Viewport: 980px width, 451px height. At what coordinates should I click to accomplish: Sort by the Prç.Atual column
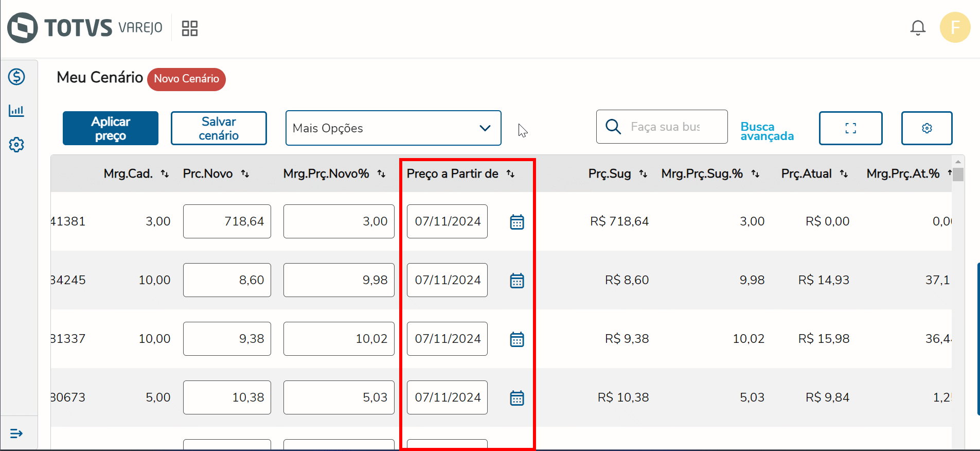click(x=844, y=174)
